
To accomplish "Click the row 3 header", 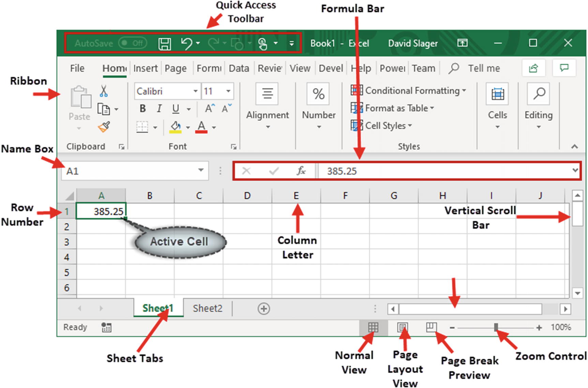I will [x=67, y=242].
